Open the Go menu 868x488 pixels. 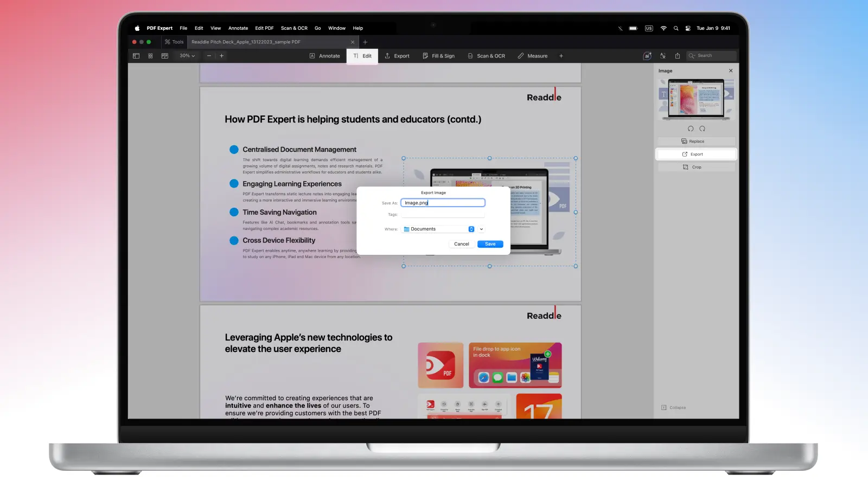click(x=317, y=28)
